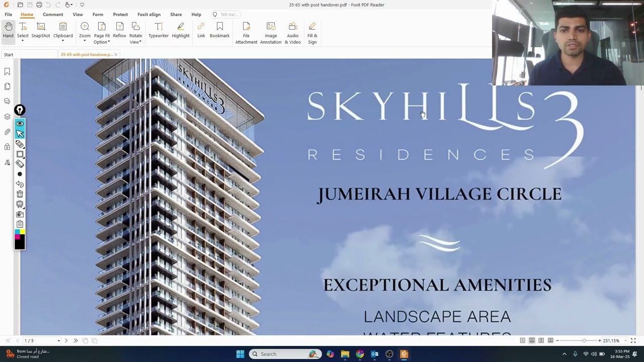The image size is (644, 362).
Task: Click the Bookmark ribbon button
Action: pyautogui.click(x=220, y=30)
